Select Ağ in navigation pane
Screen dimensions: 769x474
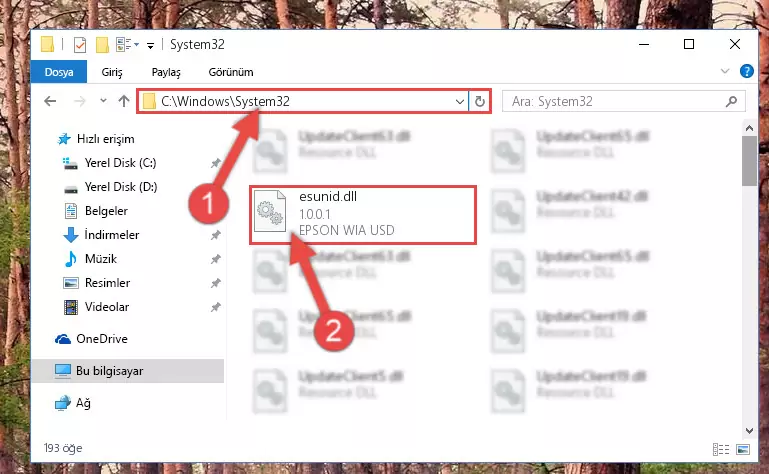73,403
